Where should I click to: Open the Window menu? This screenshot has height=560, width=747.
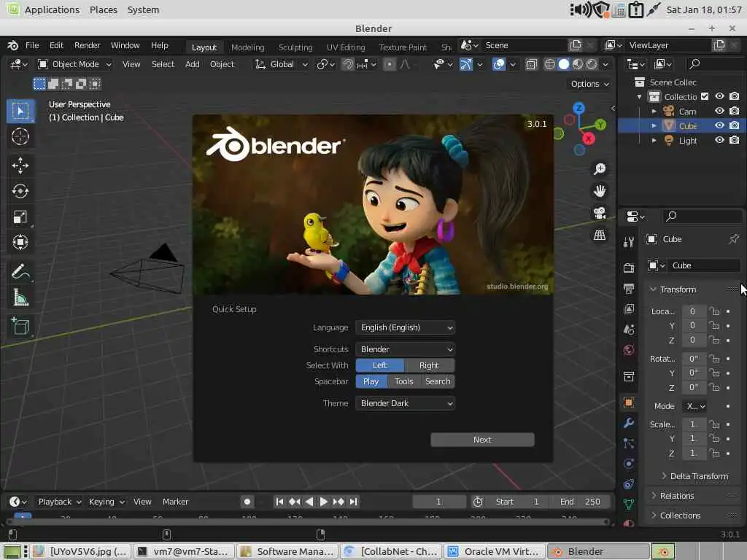[x=125, y=45]
